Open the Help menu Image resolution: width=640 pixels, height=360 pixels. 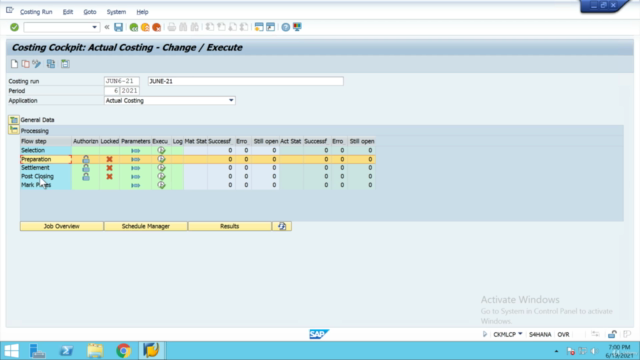tap(142, 12)
